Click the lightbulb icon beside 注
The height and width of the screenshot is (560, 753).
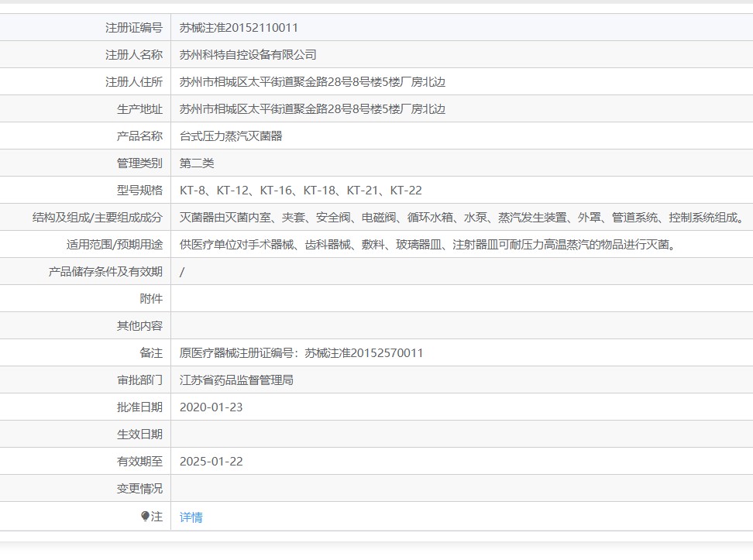pyautogui.click(x=145, y=516)
